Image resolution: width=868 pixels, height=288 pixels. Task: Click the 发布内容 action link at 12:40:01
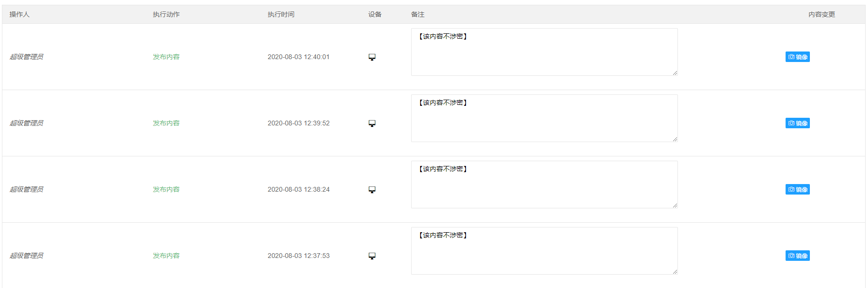(x=166, y=57)
